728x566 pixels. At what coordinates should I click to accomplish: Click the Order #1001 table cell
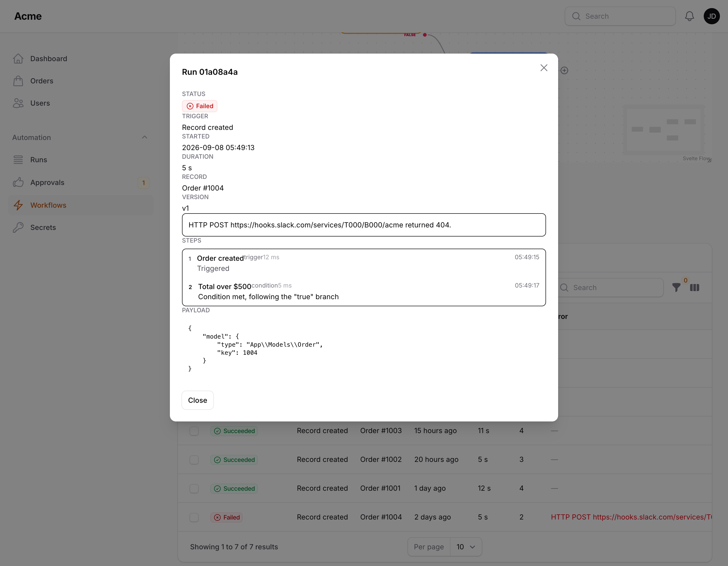pos(380,488)
